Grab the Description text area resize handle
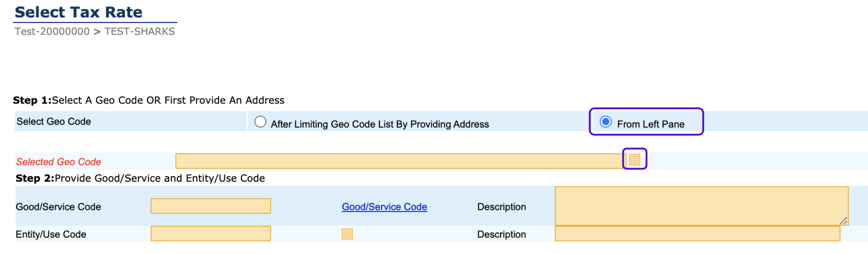868x254 pixels. [843, 221]
